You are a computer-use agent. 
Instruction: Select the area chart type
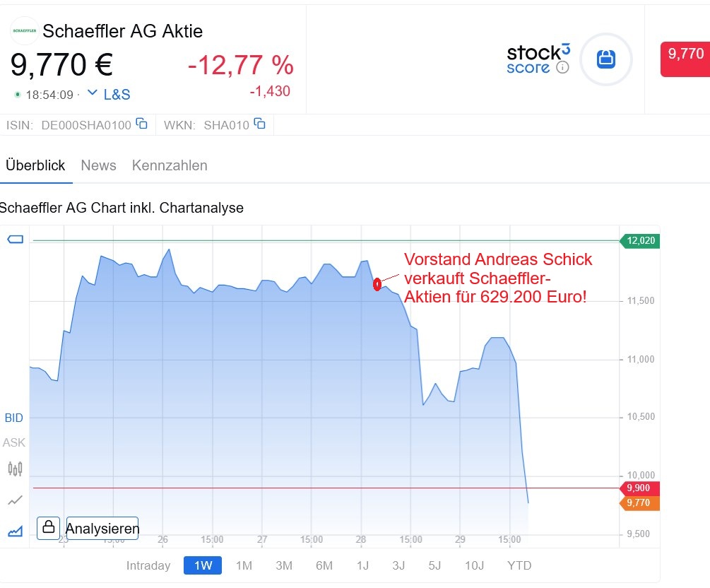[x=15, y=531]
